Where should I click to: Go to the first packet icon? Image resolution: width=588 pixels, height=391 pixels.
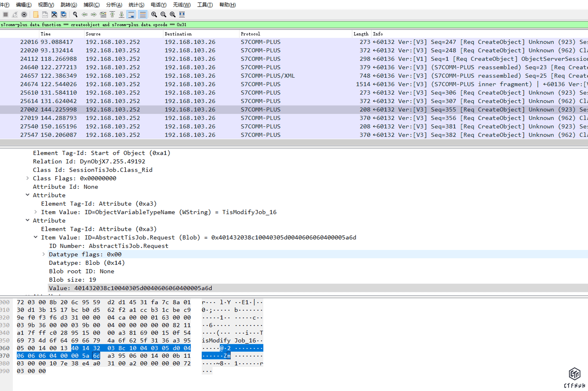coord(112,14)
